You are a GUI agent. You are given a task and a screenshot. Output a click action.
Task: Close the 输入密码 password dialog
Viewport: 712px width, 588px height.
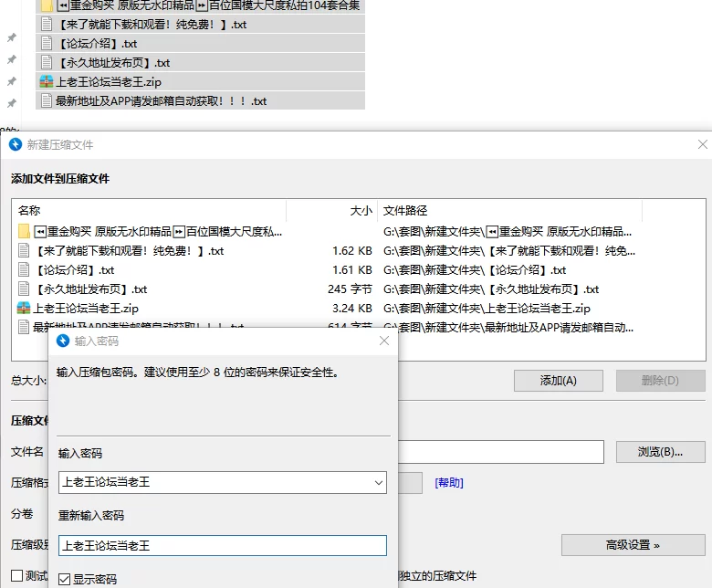(384, 341)
